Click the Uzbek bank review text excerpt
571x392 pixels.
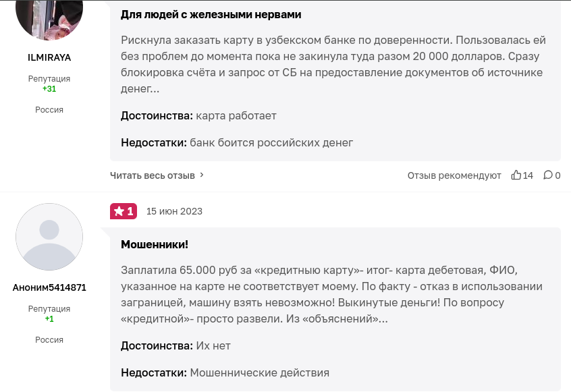(333, 64)
